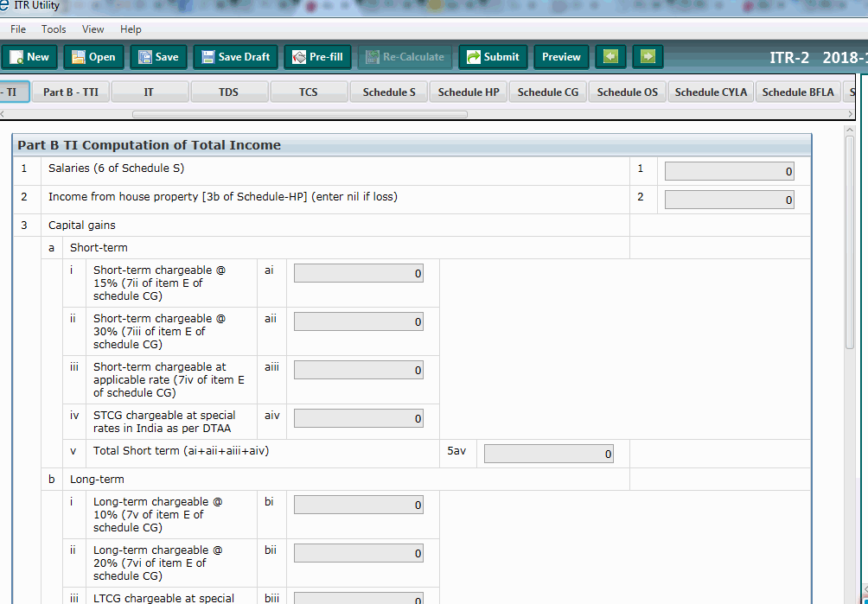This screenshot has width=868, height=604.
Task: Switch to the TDS tab
Action: tap(229, 91)
